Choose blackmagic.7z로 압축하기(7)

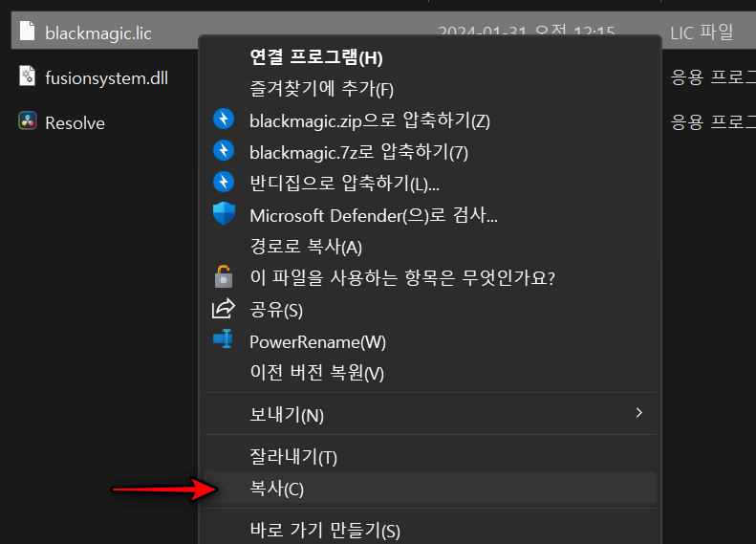[430, 152]
